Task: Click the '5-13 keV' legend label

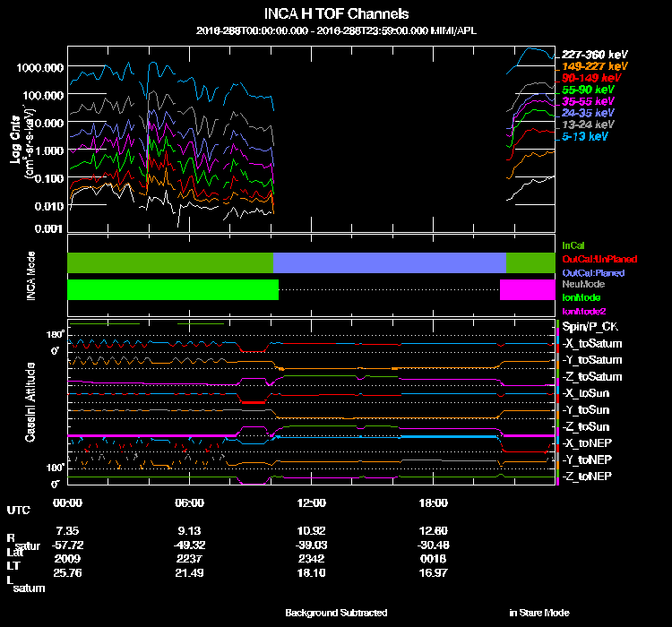Action: [584, 136]
